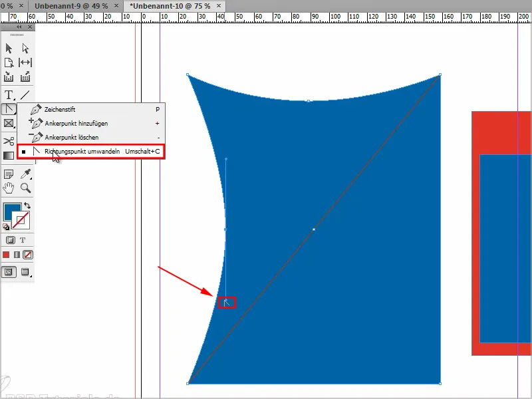Click the top-center anchor point on curve

pos(308,101)
